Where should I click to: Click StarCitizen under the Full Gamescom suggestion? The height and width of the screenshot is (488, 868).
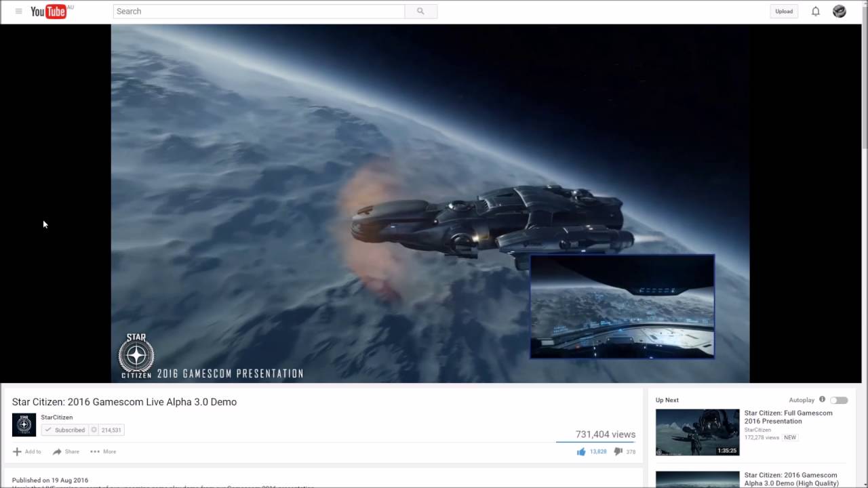(757, 430)
